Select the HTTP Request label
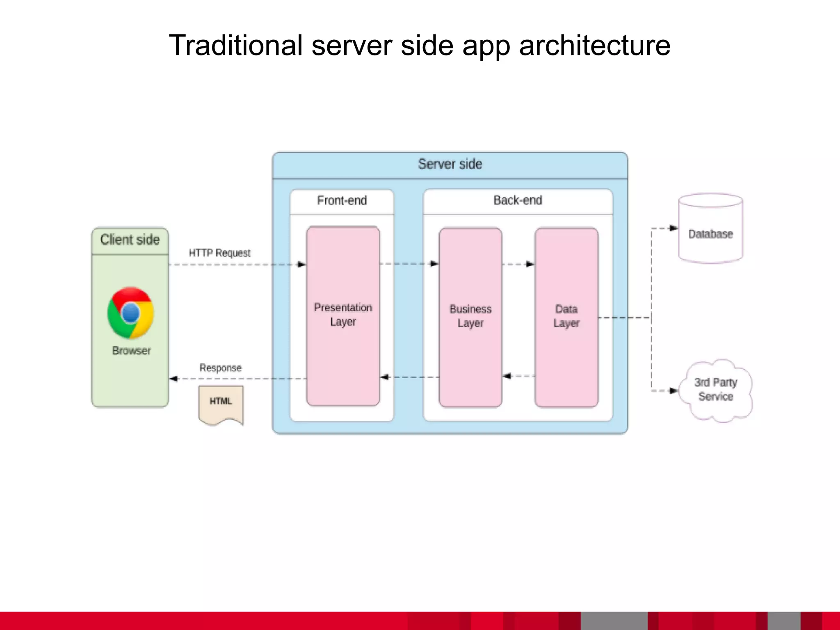 219,253
